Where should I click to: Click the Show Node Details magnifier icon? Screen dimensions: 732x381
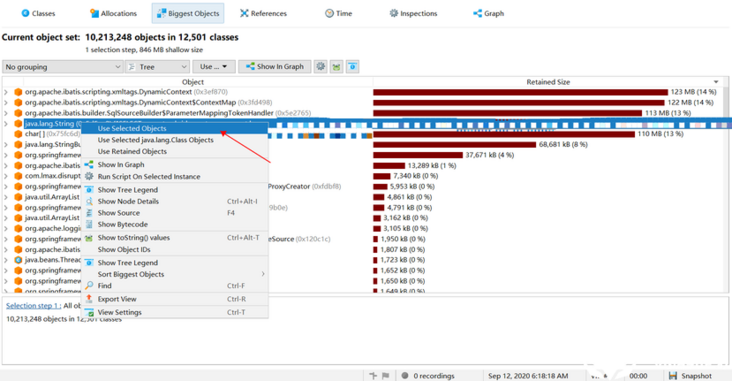[x=89, y=201]
